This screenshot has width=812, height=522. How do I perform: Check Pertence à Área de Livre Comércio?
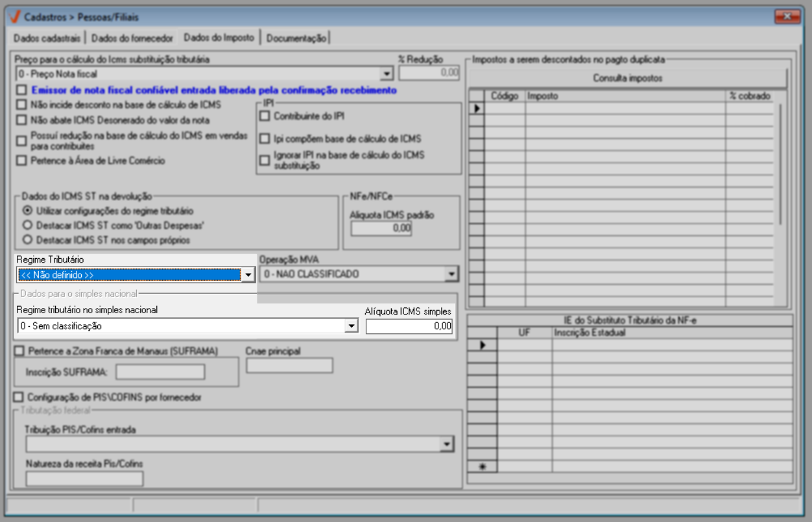(22, 160)
